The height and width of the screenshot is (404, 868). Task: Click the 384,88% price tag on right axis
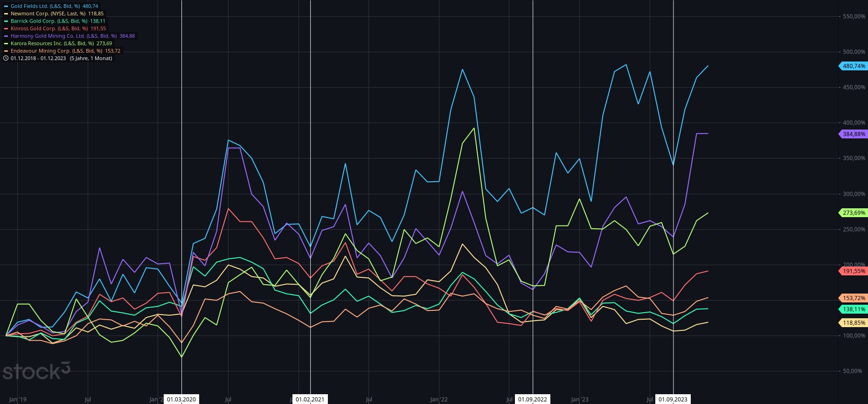click(853, 134)
